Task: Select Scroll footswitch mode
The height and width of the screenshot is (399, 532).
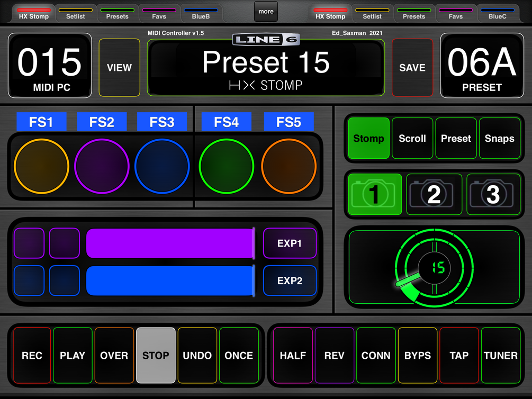Action: pyautogui.click(x=412, y=139)
